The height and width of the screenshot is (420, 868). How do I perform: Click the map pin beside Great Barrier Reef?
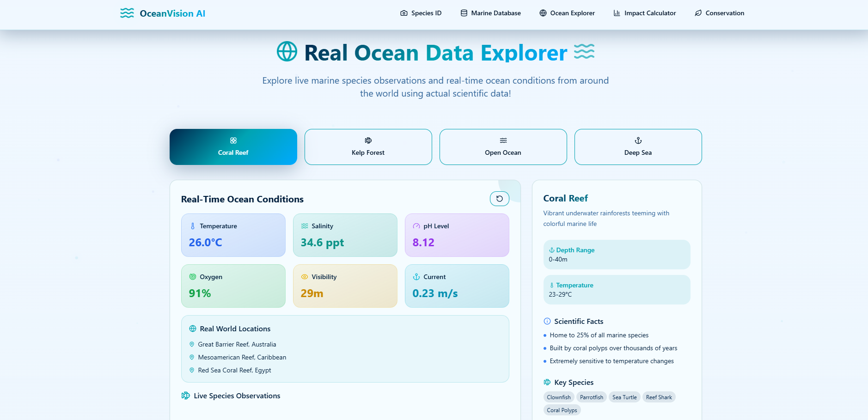pyautogui.click(x=192, y=344)
